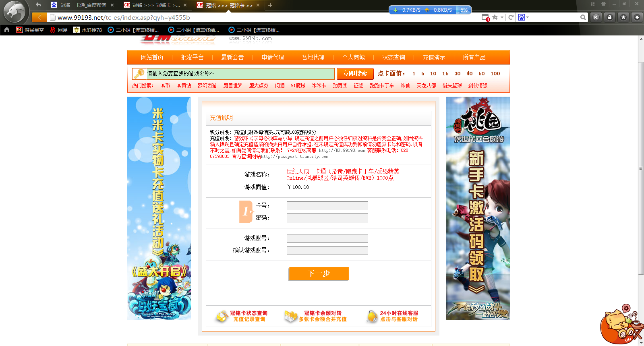Click hot search link QQ黄钻
This screenshot has width=644, height=346.
(184, 85)
